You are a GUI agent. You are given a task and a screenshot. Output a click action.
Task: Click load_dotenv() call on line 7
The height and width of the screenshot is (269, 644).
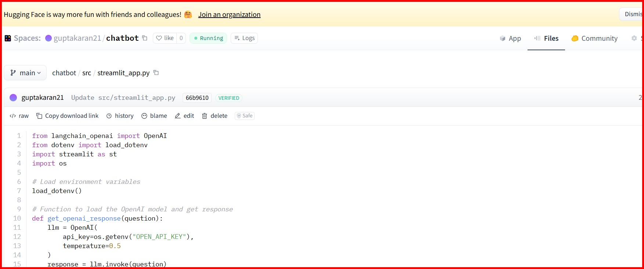click(x=57, y=191)
